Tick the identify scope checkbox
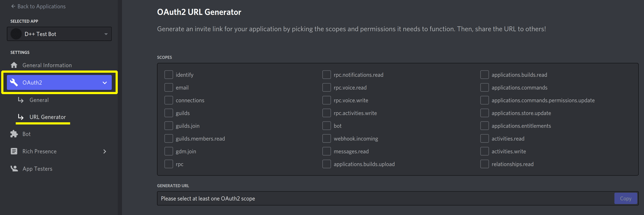Screen dimensions: 644x215 169,75
